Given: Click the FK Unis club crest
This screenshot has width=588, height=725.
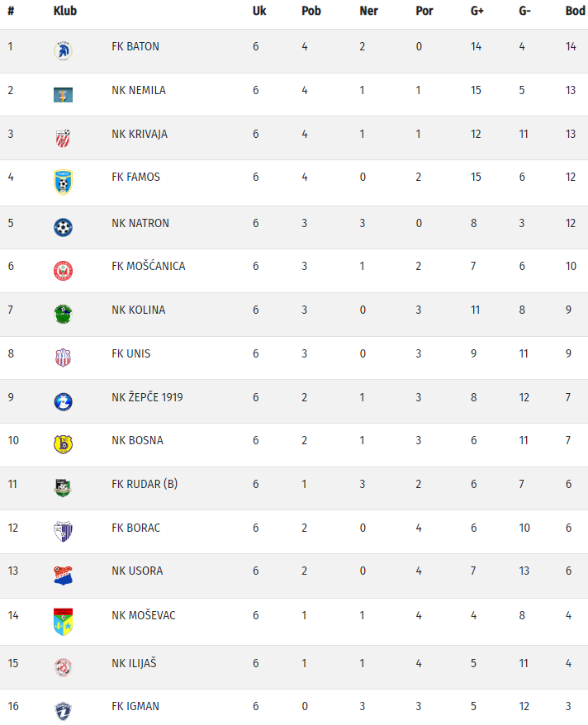Looking at the screenshot, I should click(63, 358).
